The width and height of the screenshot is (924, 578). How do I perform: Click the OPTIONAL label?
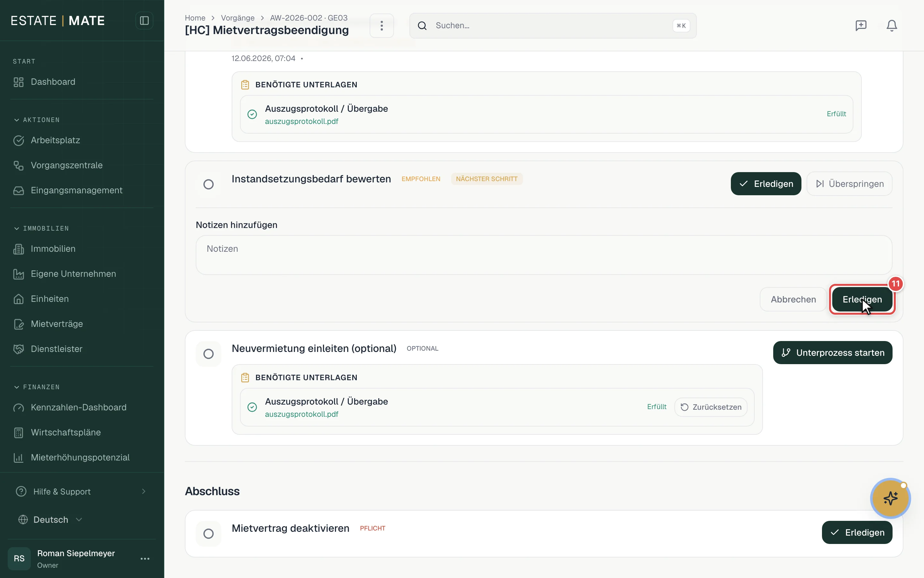point(422,349)
